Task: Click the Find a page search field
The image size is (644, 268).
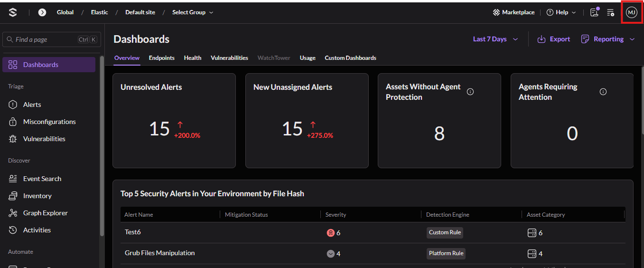Action: point(45,40)
